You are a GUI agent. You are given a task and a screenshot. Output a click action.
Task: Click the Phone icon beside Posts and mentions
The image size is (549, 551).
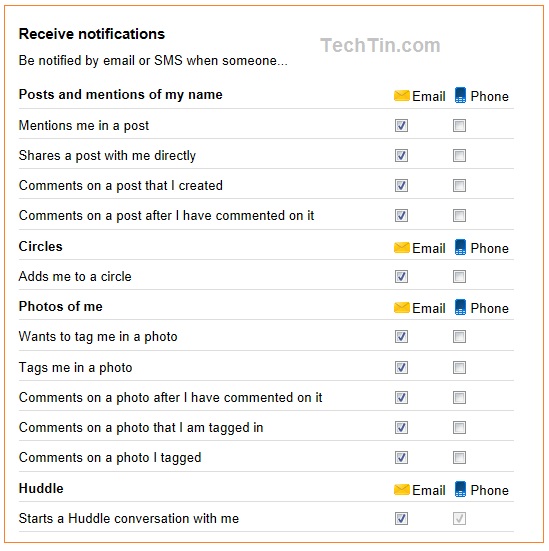click(460, 95)
